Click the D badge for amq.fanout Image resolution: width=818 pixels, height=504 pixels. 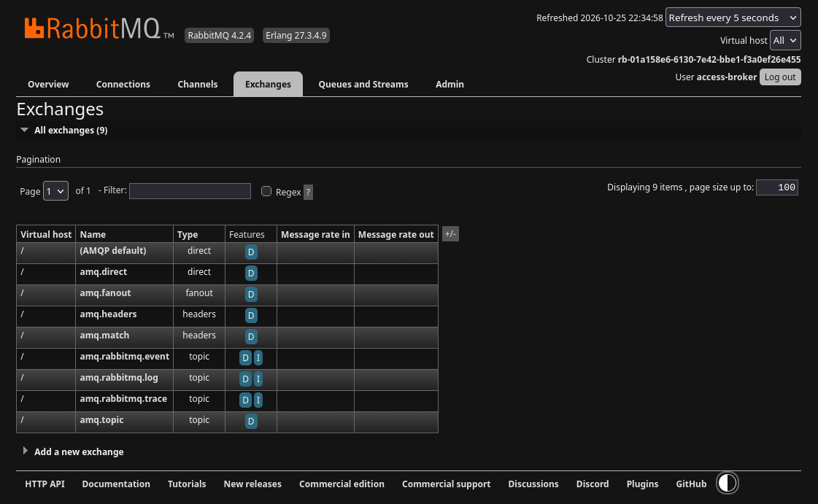[x=251, y=295]
